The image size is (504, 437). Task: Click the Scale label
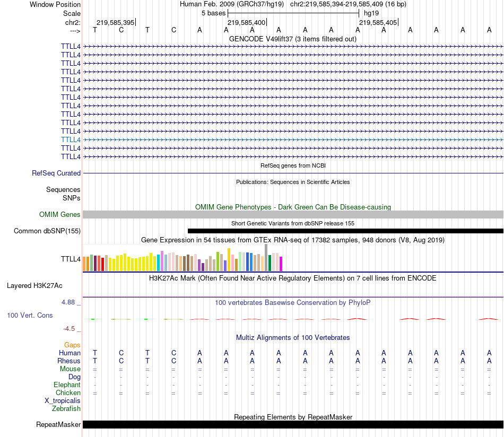(72, 13)
